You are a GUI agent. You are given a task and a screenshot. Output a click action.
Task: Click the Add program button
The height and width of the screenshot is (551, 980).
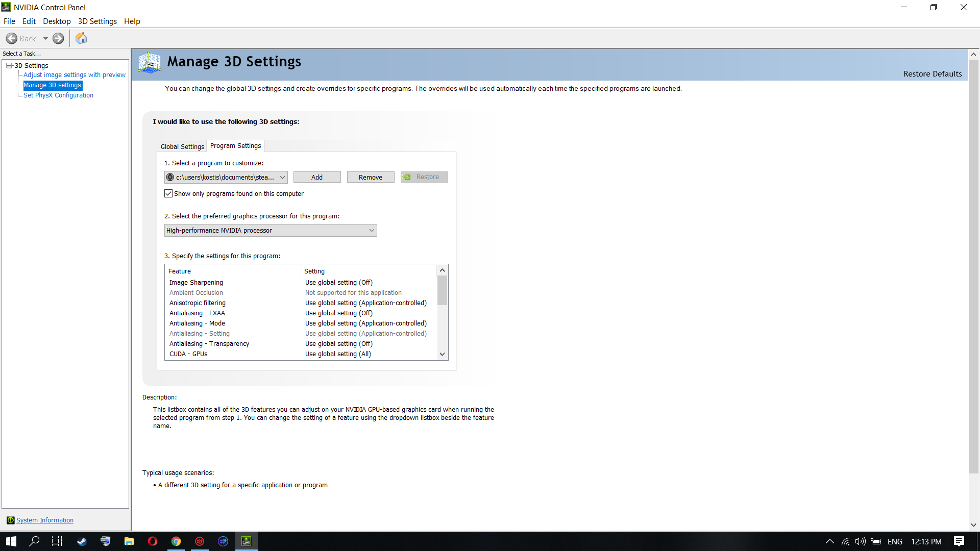tap(317, 177)
